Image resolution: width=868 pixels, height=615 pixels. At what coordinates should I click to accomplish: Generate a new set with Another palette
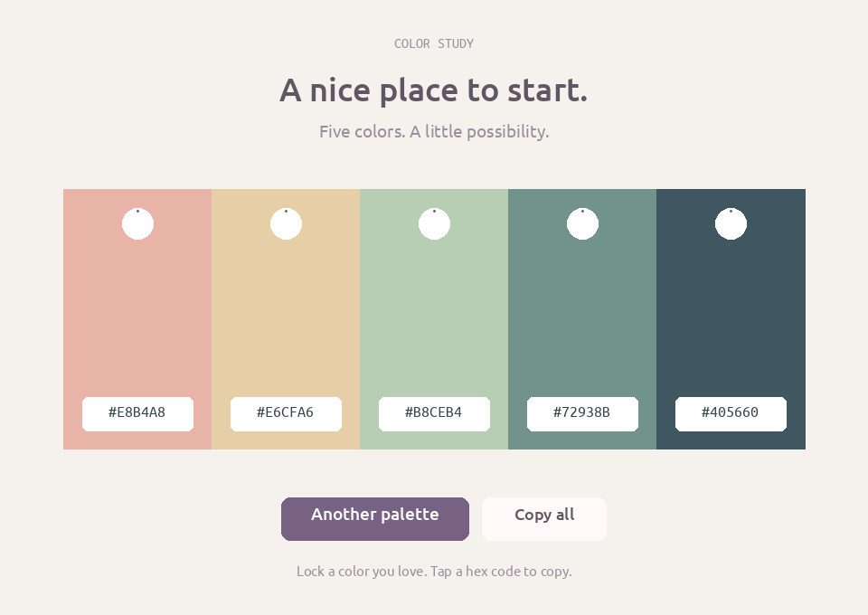[375, 519]
